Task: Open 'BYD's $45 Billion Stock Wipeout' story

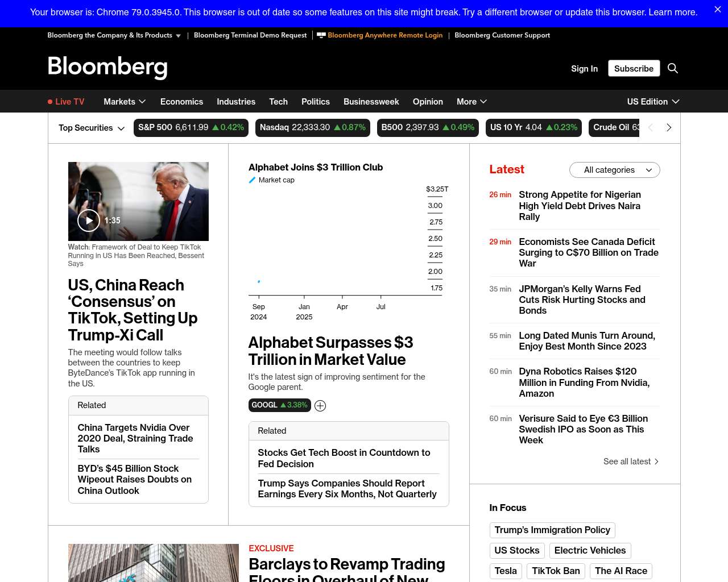Action: click(x=135, y=480)
